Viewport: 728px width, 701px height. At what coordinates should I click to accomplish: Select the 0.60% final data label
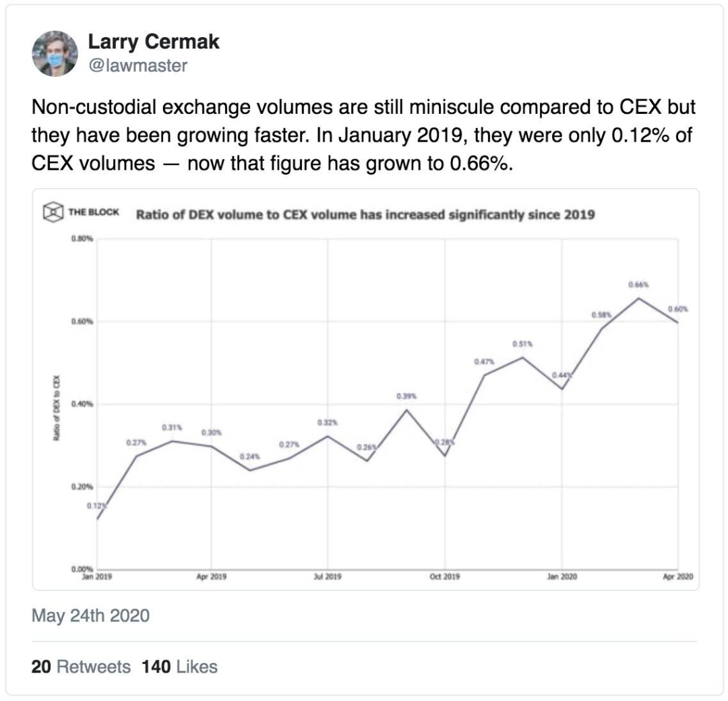coord(677,309)
